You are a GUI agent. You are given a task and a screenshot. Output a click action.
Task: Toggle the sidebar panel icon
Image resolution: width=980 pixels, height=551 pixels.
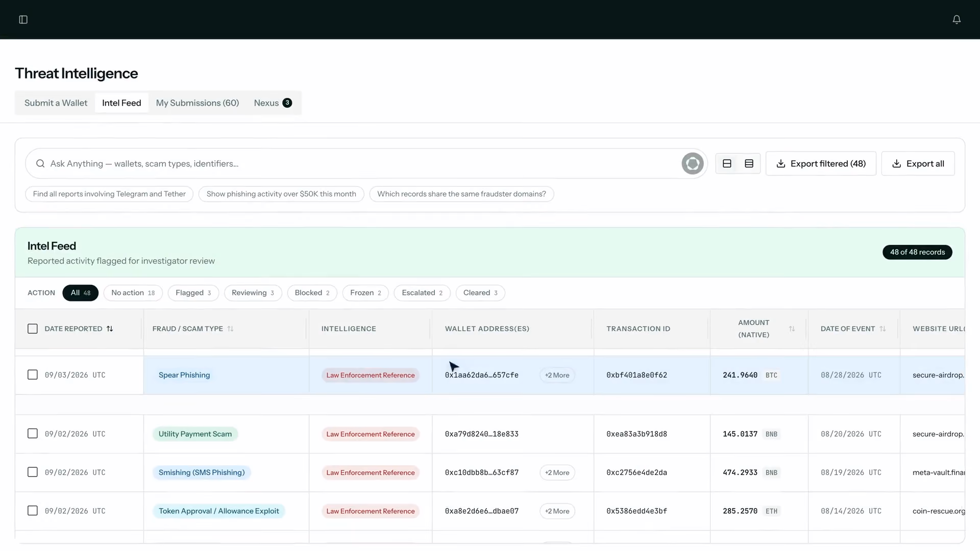[23, 19]
